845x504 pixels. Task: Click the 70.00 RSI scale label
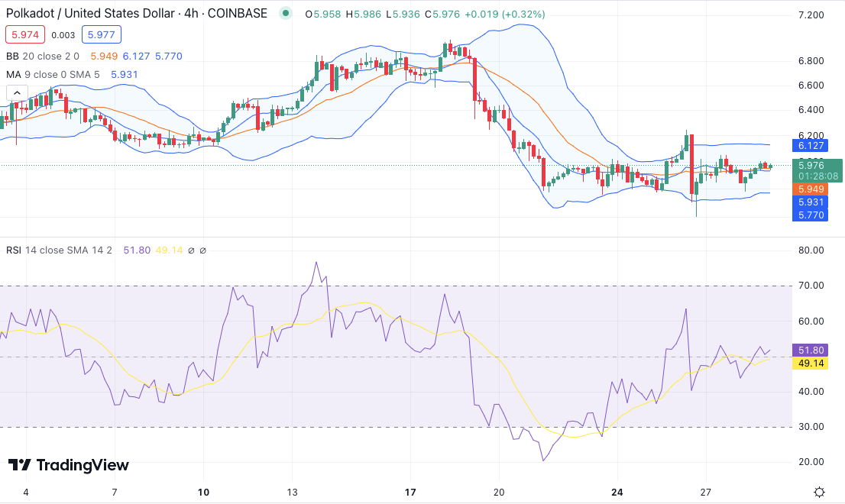[x=811, y=286]
